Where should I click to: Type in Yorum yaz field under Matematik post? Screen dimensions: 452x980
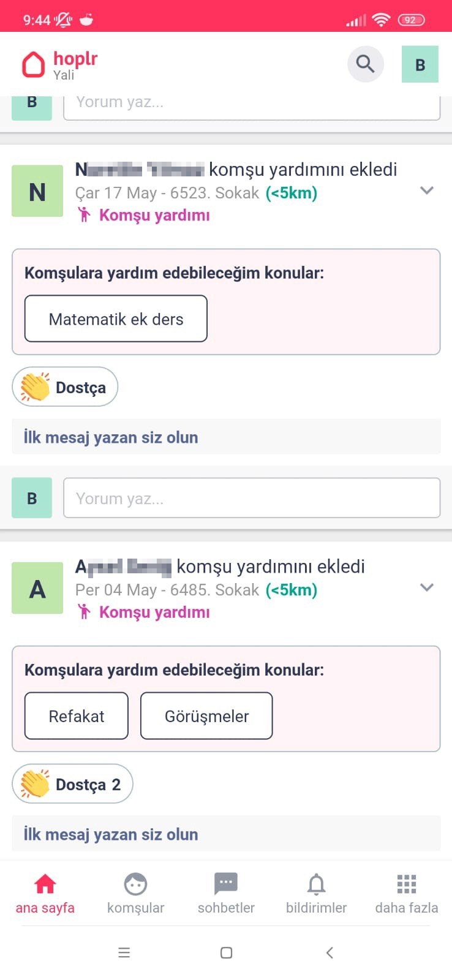(251, 499)
